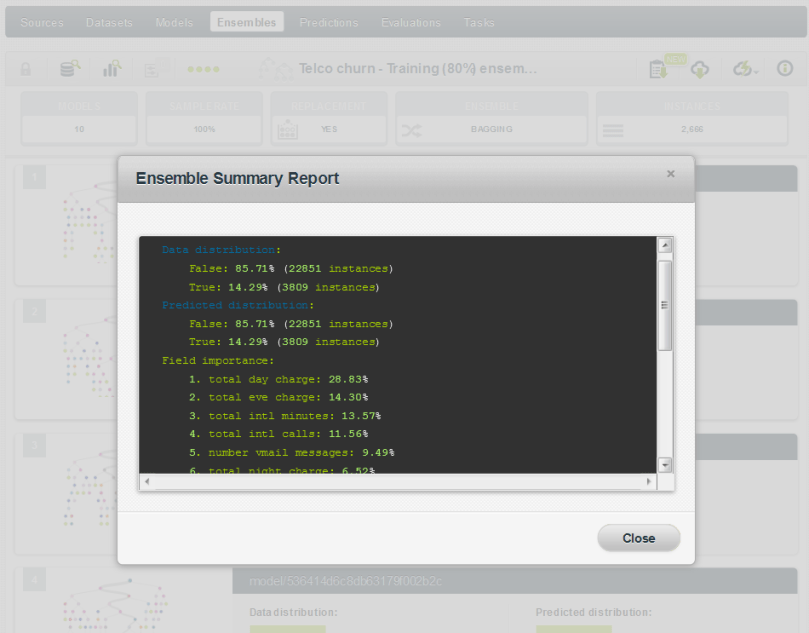Click the cloud download icon

coord(700,69)
